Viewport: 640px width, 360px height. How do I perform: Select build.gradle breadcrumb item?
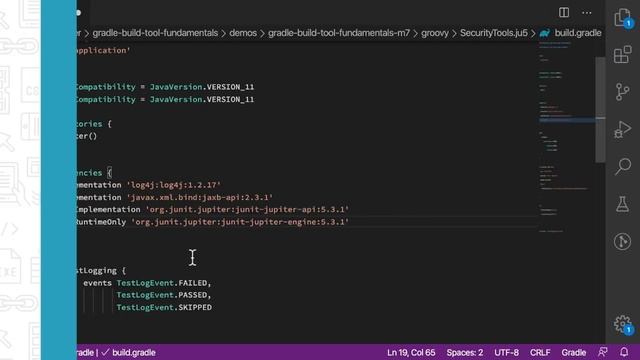click(x=578, y=33)
